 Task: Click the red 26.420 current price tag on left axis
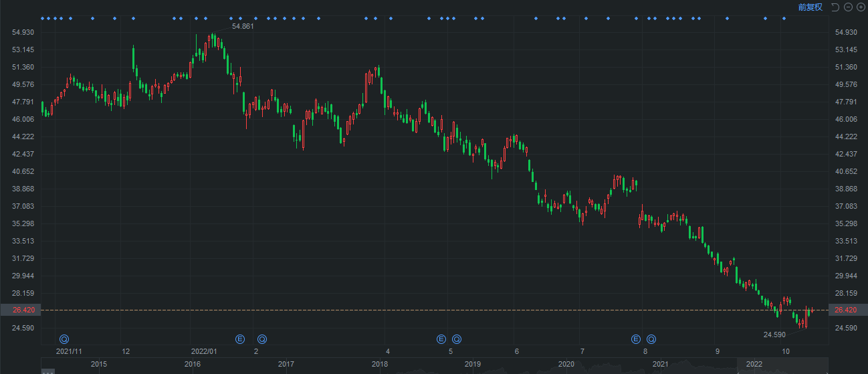(x=20, y=310)
